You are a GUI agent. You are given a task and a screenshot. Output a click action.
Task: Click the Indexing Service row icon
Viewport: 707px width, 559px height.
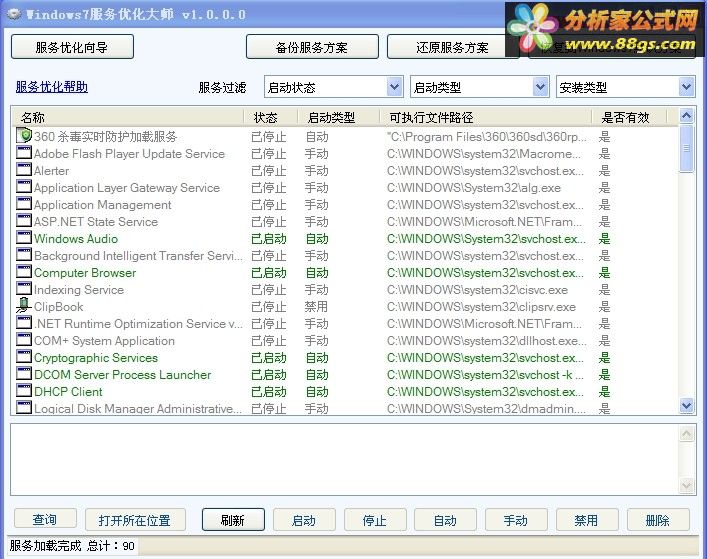coord(24,289)
